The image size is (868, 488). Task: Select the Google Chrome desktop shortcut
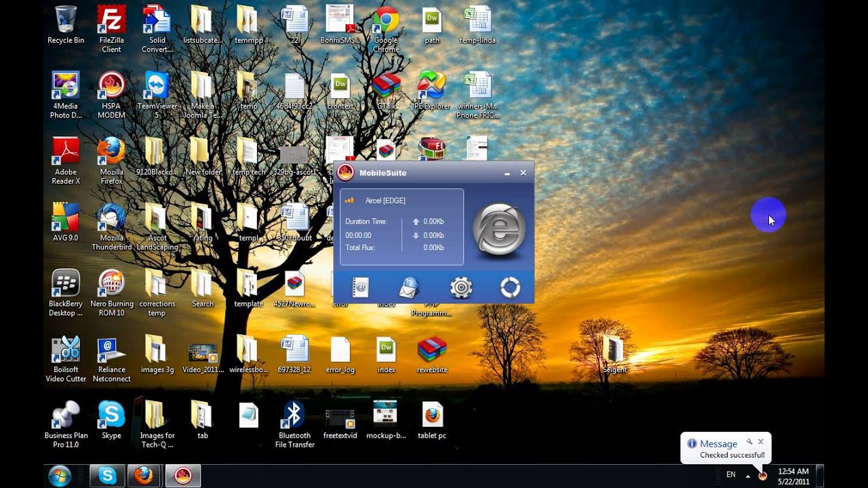tap(387, 29)
